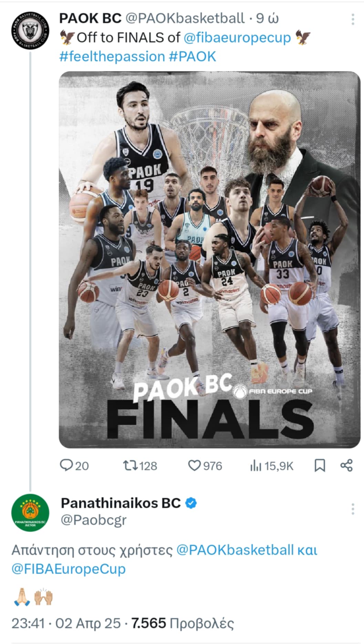View analytics icon showing 15,9K views
This screenshot has height=644, width=364.
[255, 466]
